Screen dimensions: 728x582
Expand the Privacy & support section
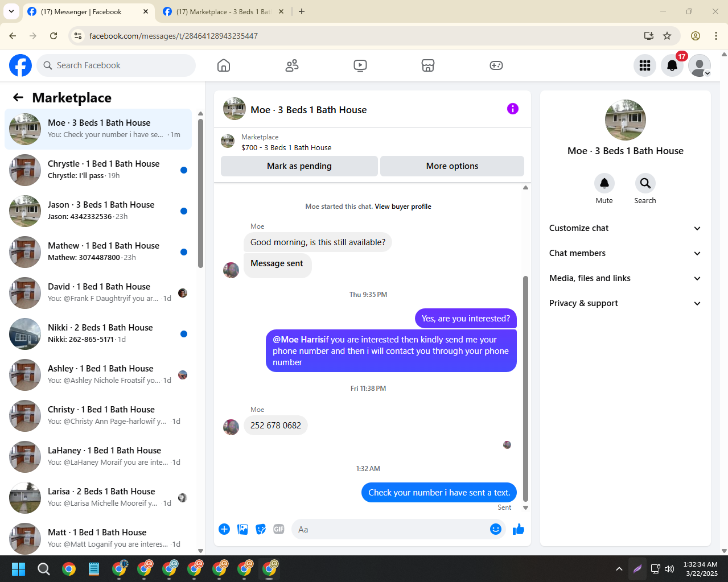[625, 303]
